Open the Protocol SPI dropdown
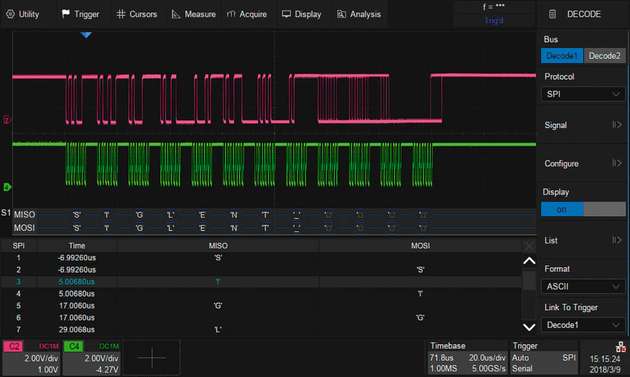Screen dimensions: 630x377 (x=583, y=94)
